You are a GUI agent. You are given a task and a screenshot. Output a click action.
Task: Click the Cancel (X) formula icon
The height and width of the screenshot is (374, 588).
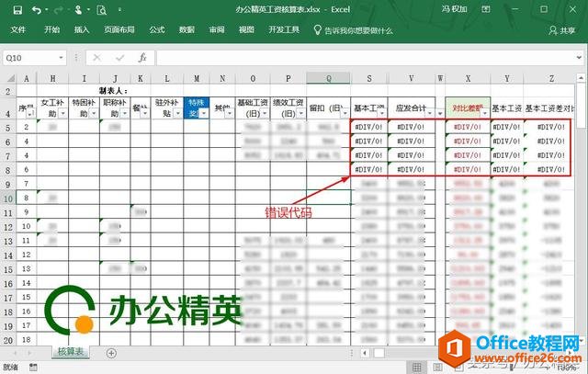coord(96,58)
